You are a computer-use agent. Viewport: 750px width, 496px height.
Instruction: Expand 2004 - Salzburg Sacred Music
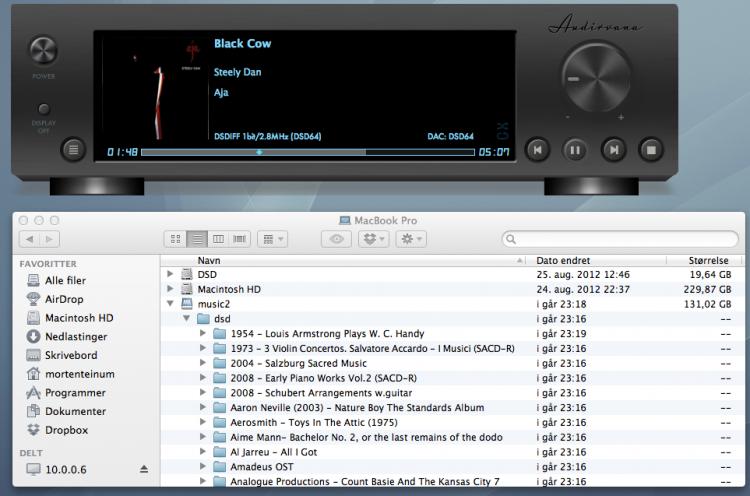tap(203, 363)
